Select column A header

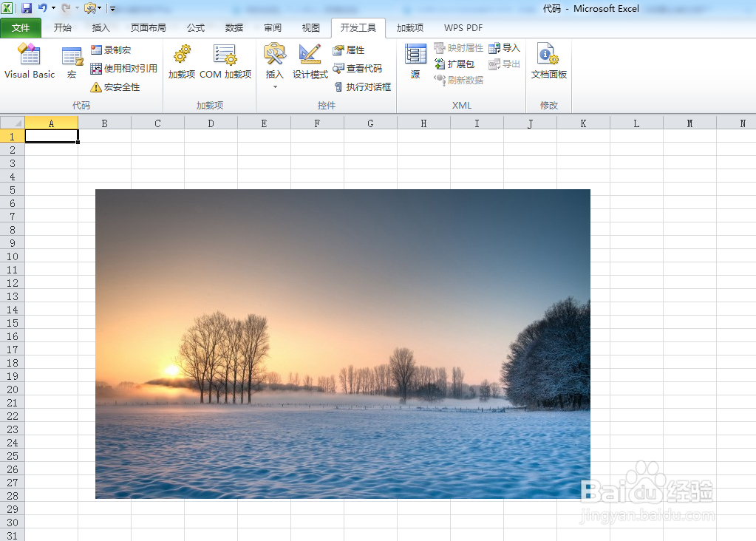[x=51, y=123]
